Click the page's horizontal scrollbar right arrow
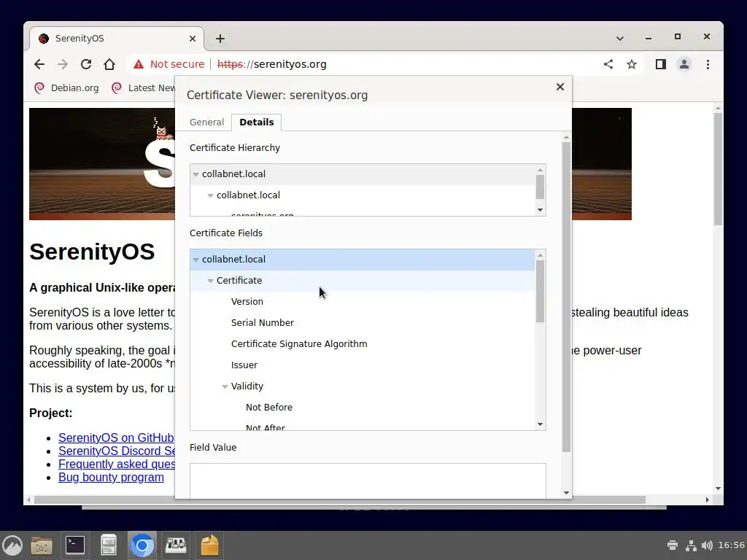The image size is (747, 560). pyautogui.click(x=708, y=499)
